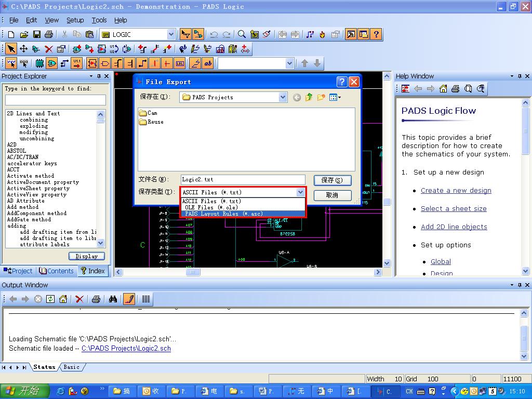Click the Home icon in Output Window toolbar
Viewport: 532px width, 399px height.
point(63,299)
